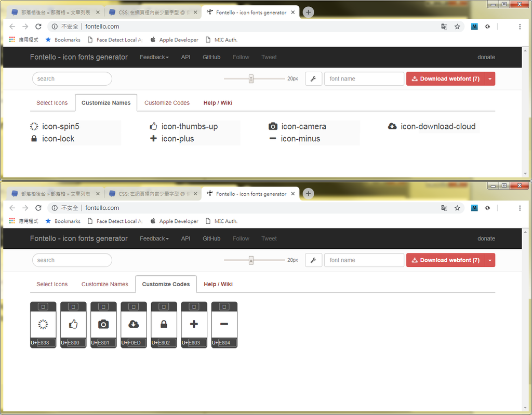
Task: Open Apple Developer bookmark in bottom window
Action: 175,221
